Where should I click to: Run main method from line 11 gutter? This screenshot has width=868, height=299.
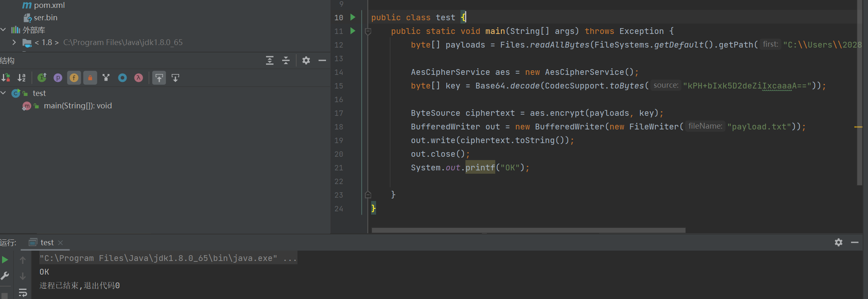(x=353, y=31)
